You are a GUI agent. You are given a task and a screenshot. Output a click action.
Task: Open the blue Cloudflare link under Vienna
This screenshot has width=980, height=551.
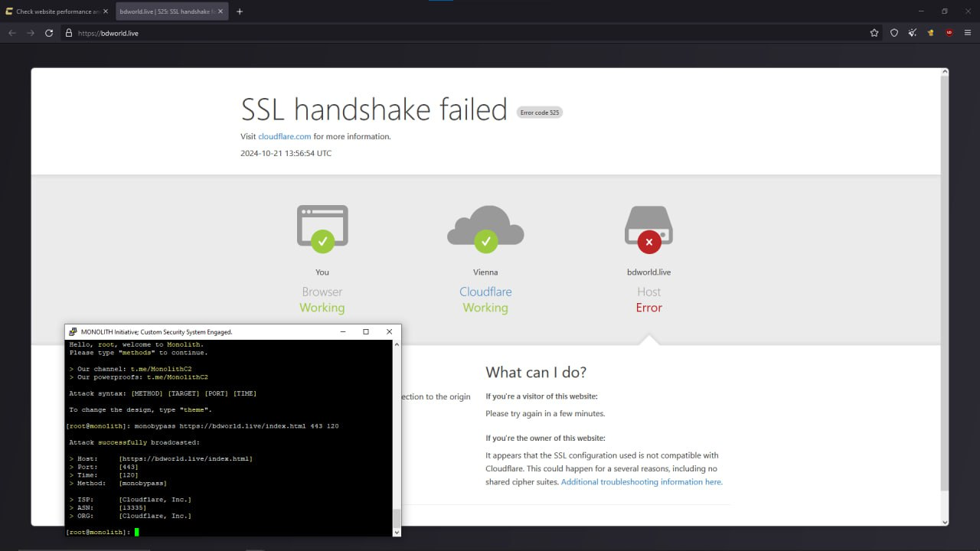click(485, 292)
